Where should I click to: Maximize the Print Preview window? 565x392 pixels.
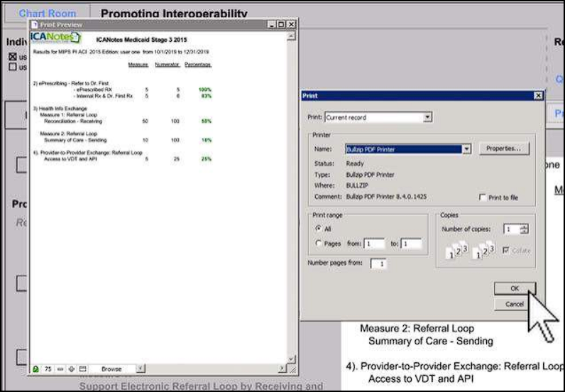click(281, 24)
